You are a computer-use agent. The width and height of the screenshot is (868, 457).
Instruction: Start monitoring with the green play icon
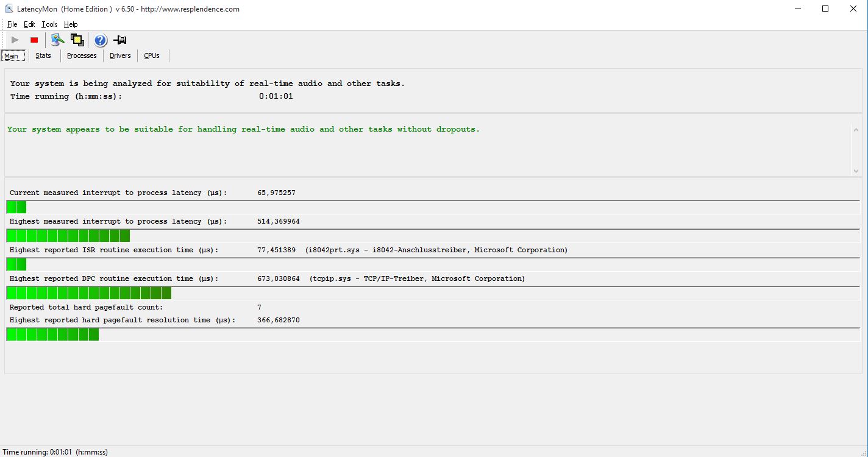15,40
